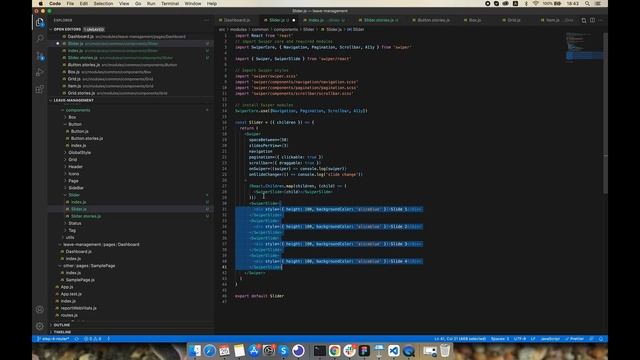Expand the Status folder

click(x=75, y=223)
